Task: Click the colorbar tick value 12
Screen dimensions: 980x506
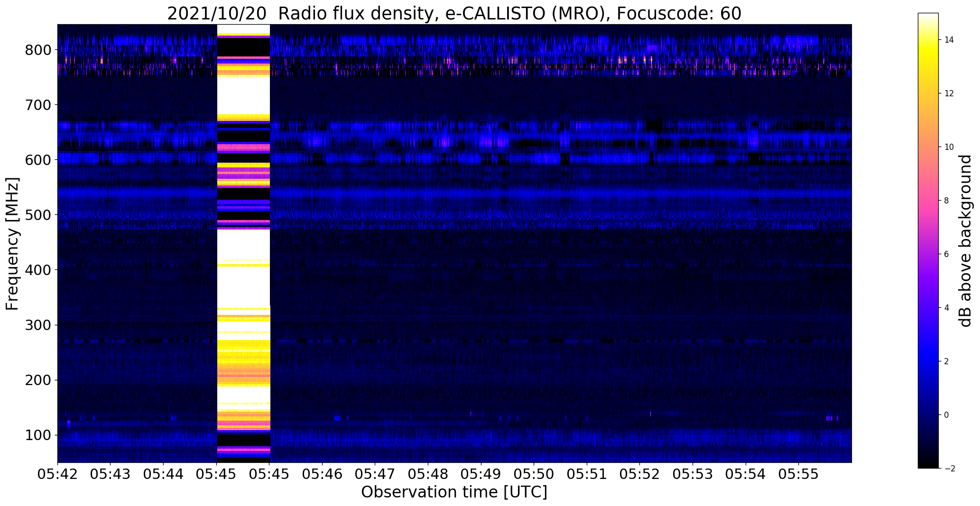Action: coord(949,93)
